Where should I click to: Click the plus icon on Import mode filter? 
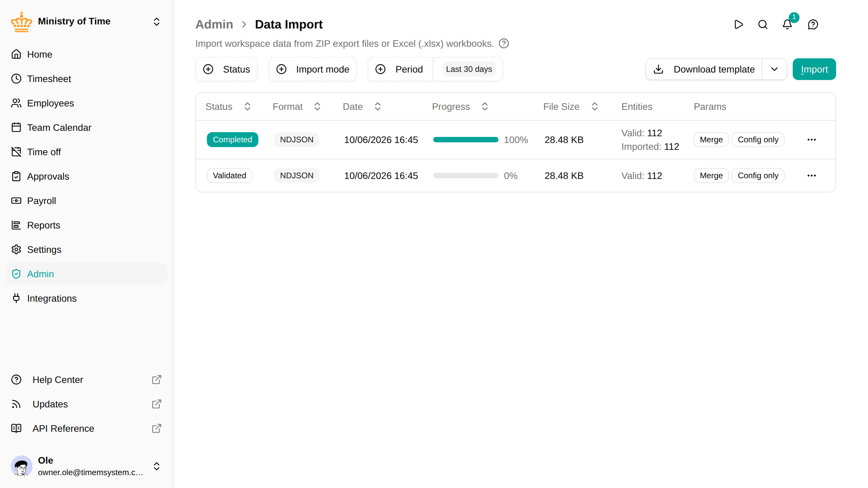click(x=281, y=69)
